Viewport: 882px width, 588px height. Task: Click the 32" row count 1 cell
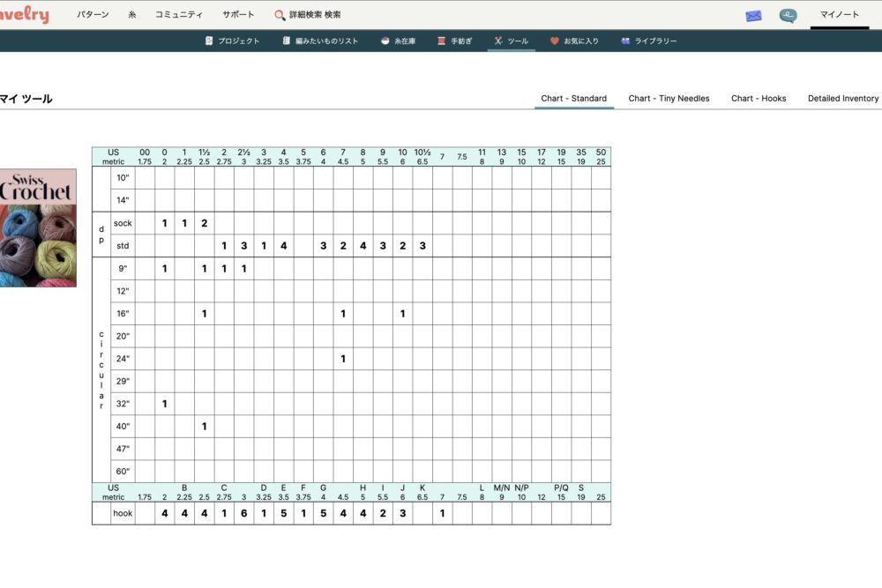point(164,404)
